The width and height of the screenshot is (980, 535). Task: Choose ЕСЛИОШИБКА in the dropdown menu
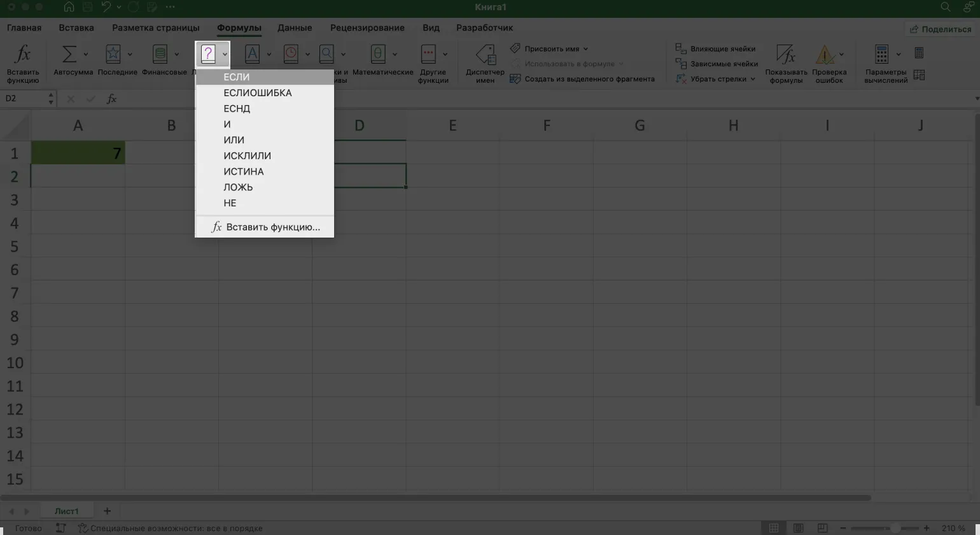[258, 93]
